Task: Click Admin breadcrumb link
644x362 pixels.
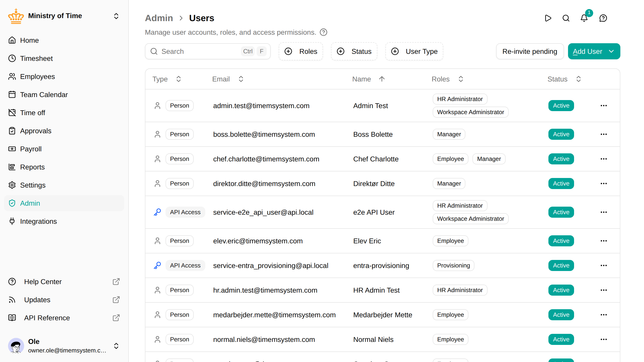Action: [x=159, y=18]
